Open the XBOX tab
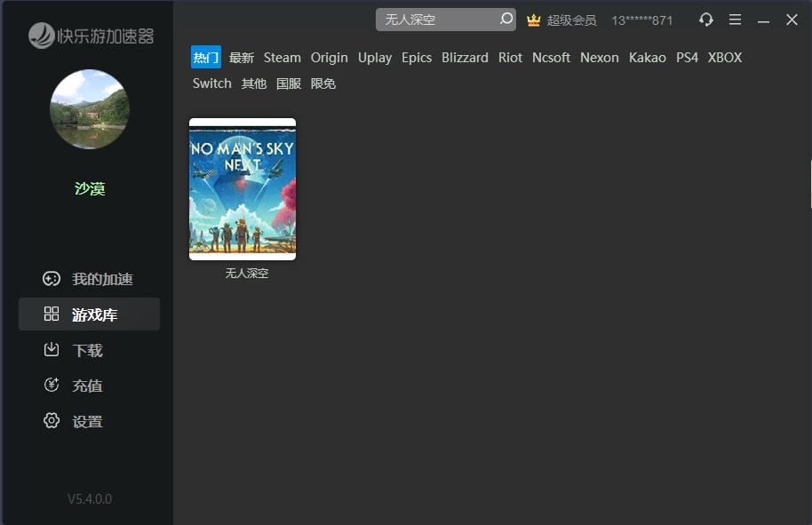 coord(724,58)
